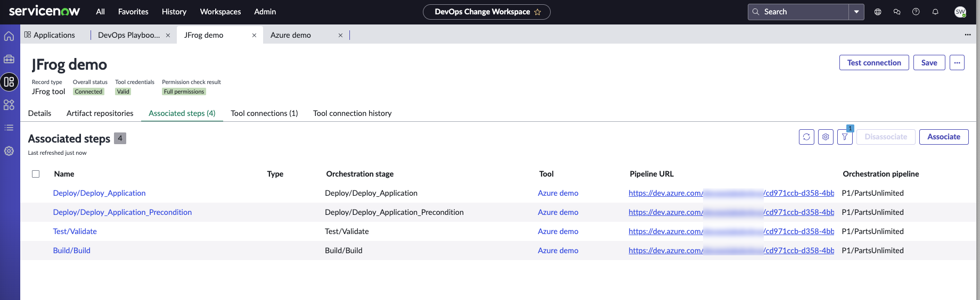The image size is (980, 300).
Task: Expand the search scope dropdown arrow
Action: click(x=856, y=12)
